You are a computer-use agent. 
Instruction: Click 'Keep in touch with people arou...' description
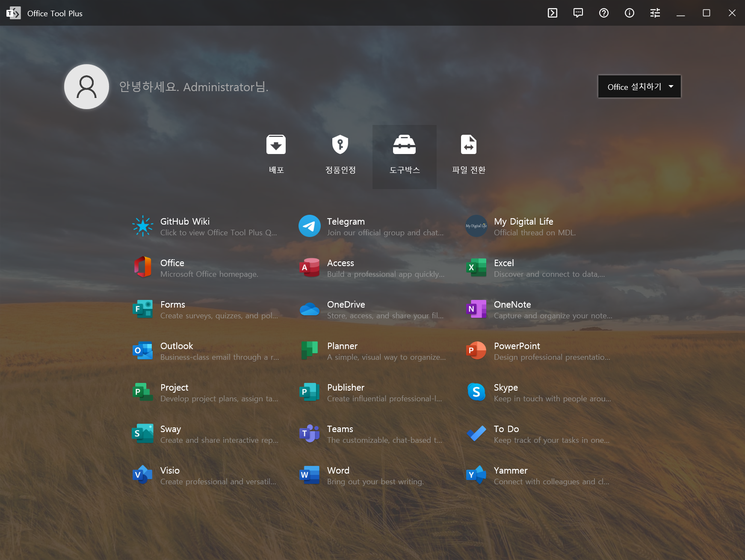pos(553,399)
